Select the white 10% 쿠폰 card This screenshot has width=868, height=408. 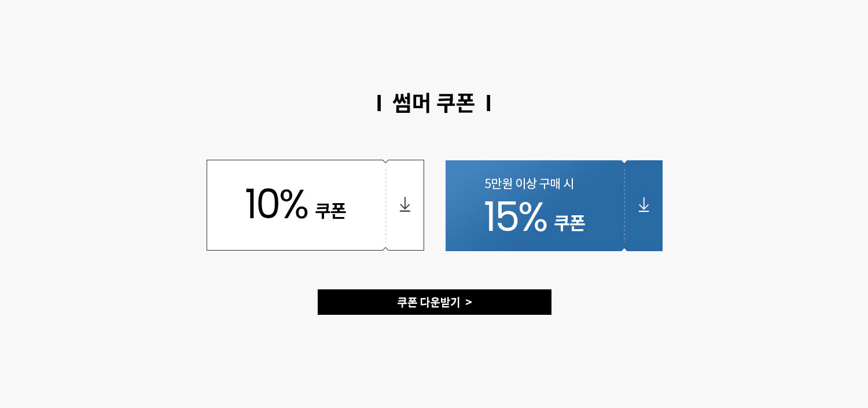click(x=315, y=205)
